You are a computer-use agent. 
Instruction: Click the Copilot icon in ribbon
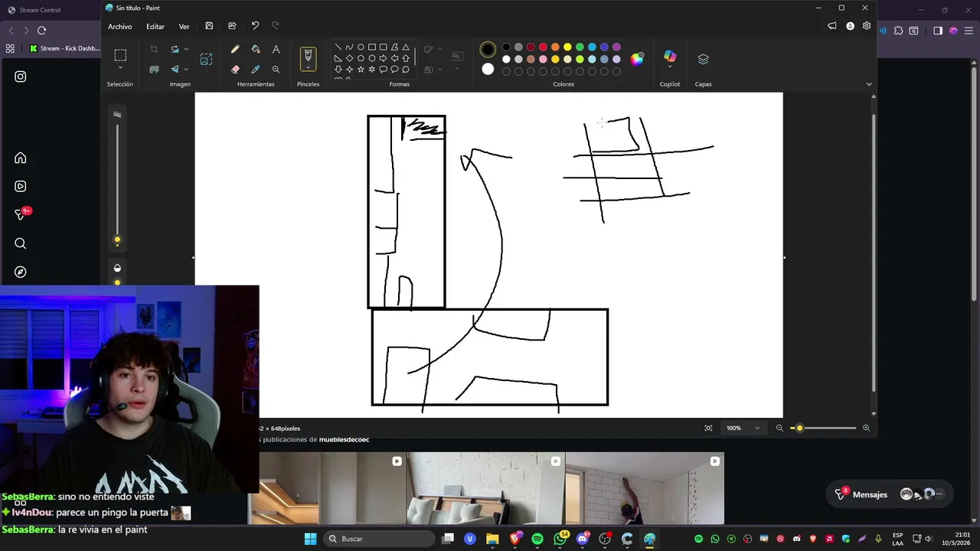tap(670, 56)
